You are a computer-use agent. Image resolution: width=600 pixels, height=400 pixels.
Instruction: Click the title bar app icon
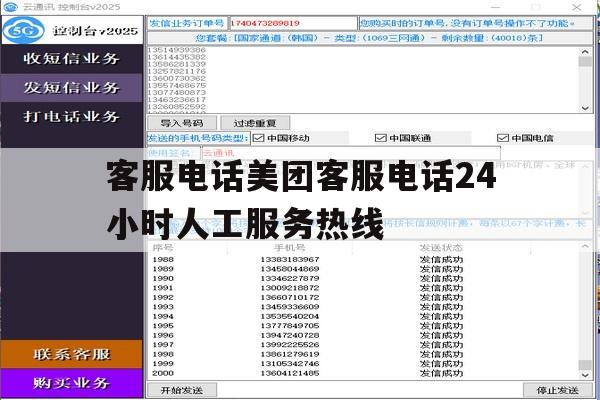(10, 7)
